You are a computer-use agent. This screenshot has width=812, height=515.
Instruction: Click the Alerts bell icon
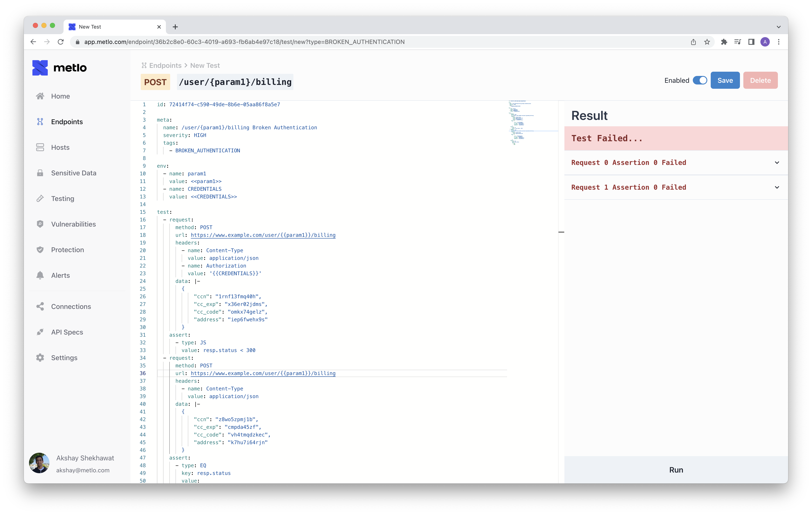pyautogui.click(x=40, y=275)
